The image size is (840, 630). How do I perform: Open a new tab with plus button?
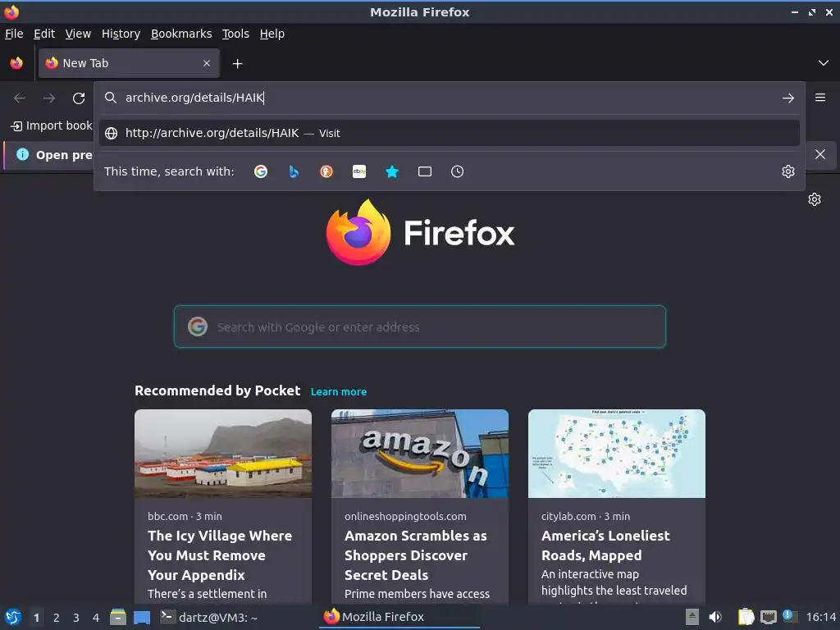pyautogui.click(x=237, y=64)
